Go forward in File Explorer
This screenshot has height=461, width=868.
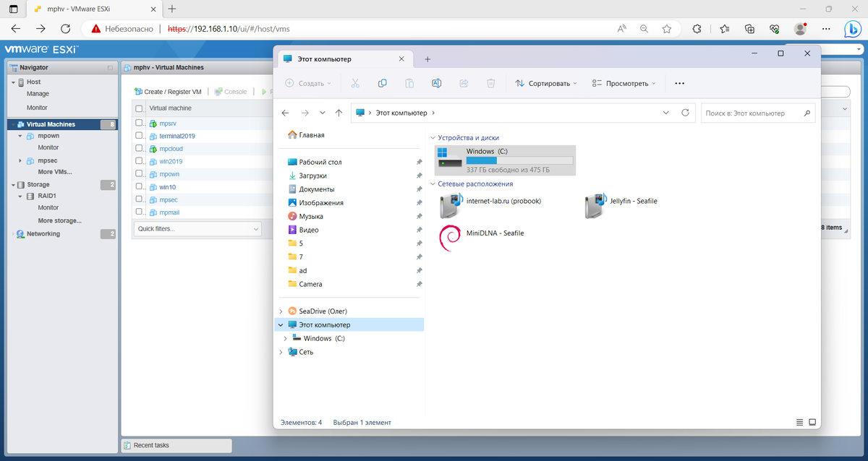[305, 113]
